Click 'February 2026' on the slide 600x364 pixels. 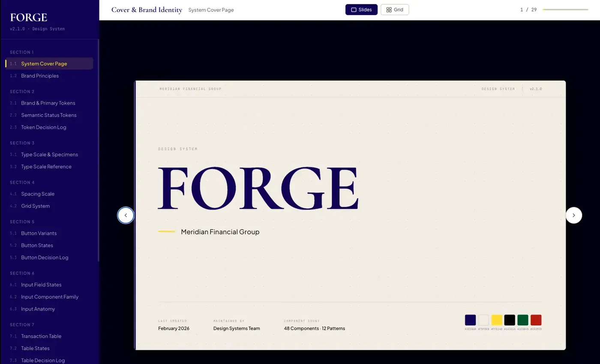174,328
